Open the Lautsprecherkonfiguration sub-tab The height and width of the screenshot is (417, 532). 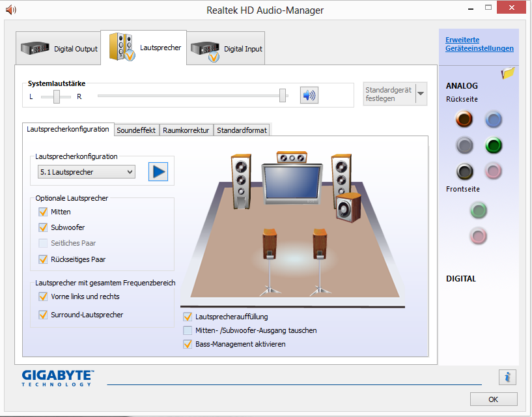tap(68, 130)
